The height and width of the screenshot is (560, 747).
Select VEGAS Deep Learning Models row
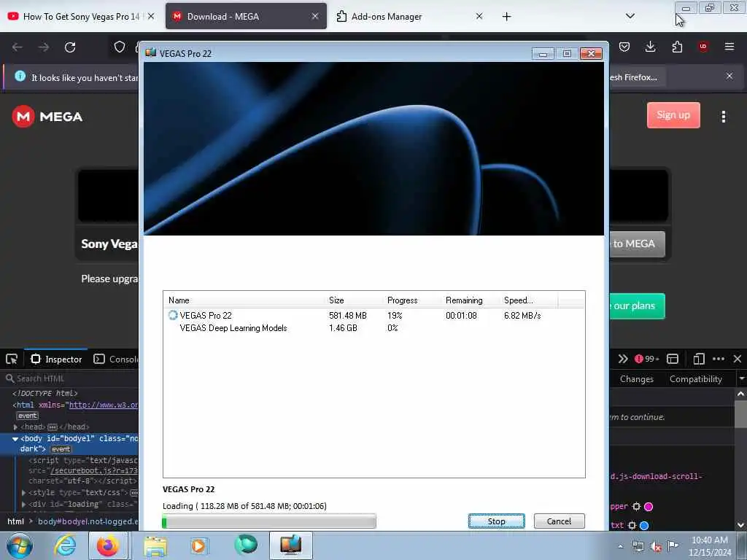point(374,327)
